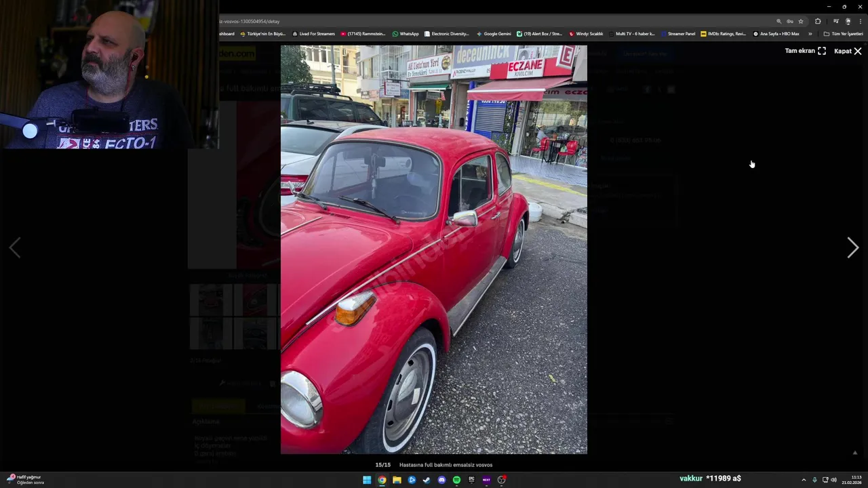
Task: Go to the previous photo with left arrow
Action: (15, 248)
